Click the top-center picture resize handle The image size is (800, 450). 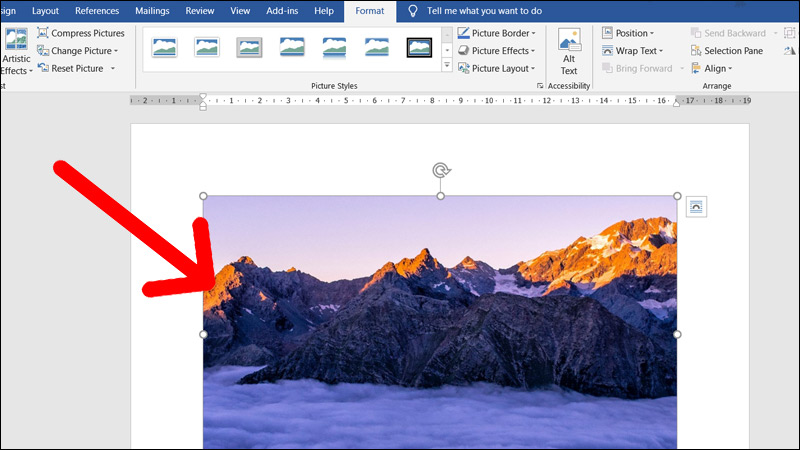[441, 196]
